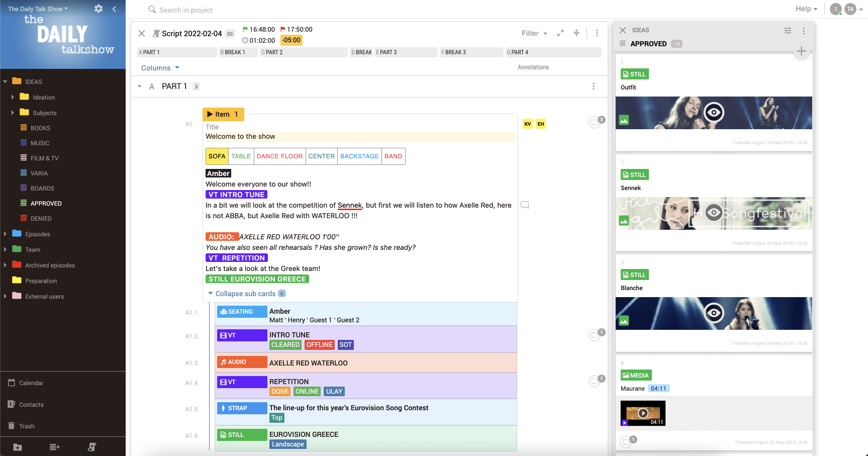The height and width of the screenshot is (456, 868).
Task: Jump to PART 1 segment tab
Action: click(177, 52)
